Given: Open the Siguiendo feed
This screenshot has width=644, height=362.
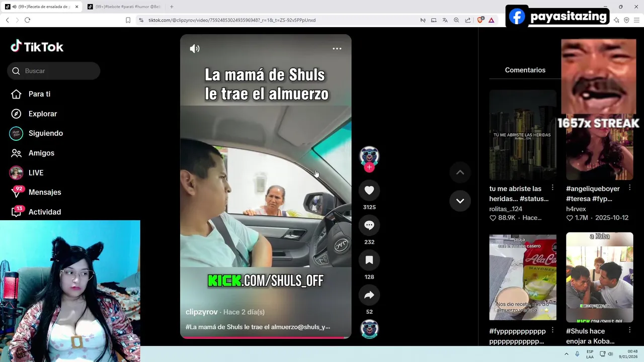Looking at the screenshot, I should pos(45,133).
